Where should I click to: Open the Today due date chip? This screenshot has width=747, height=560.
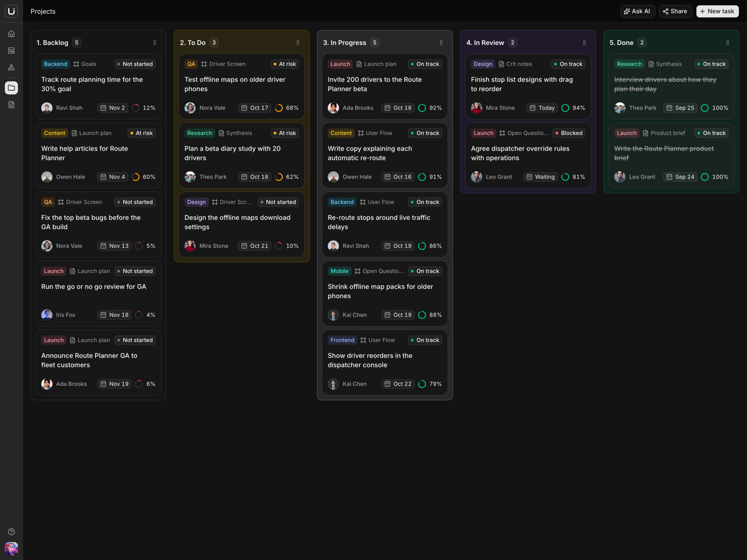(543, 108)
